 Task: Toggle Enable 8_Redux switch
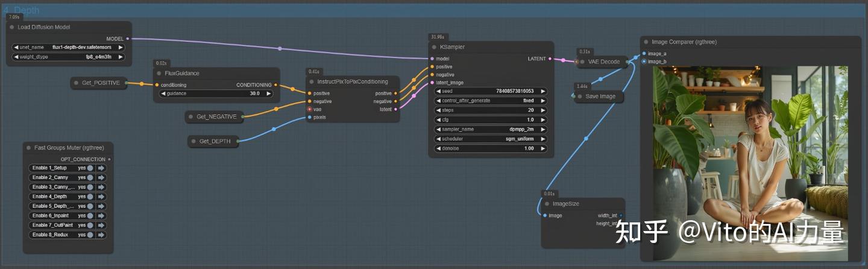90,235
